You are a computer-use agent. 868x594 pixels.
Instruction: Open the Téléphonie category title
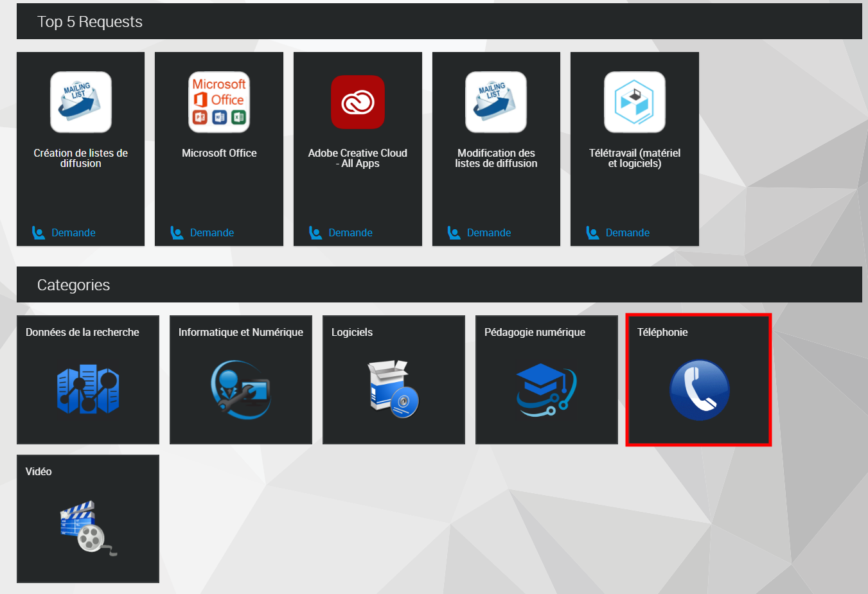pyautogui.click(x=662, y=332)
